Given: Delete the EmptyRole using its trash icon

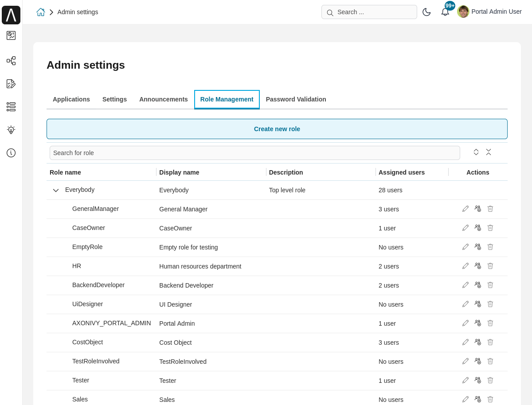Looking at the screenshot, I should tap(490, 246).
